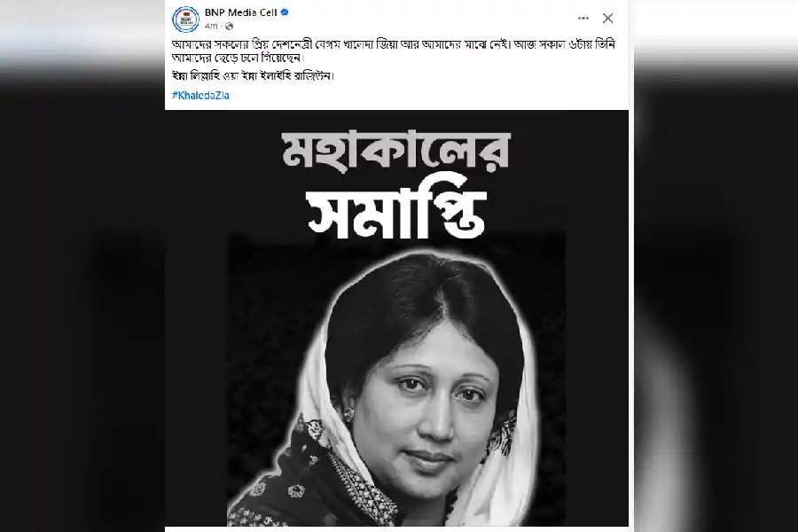This screenshot has width=798, height=532.
Task: Open the #KhaledaZia hashtag
Action: click(200, 95)
